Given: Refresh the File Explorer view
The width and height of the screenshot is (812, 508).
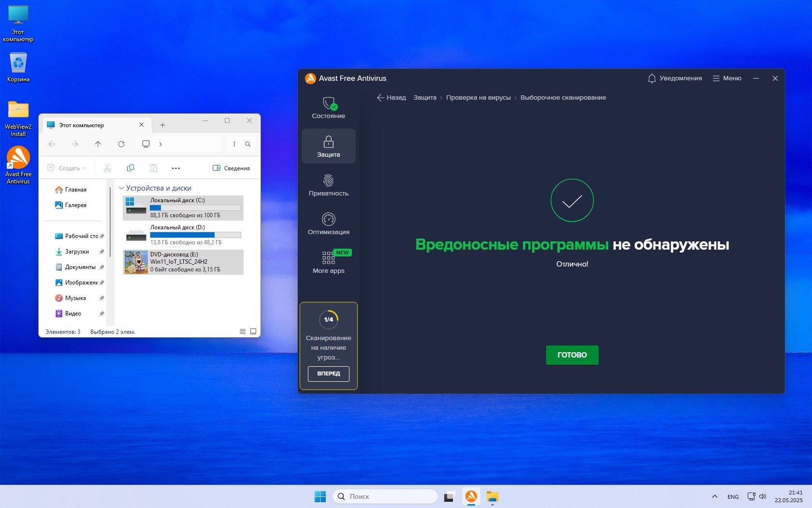Looking at the screenshot, I should [x=121, y=144].
